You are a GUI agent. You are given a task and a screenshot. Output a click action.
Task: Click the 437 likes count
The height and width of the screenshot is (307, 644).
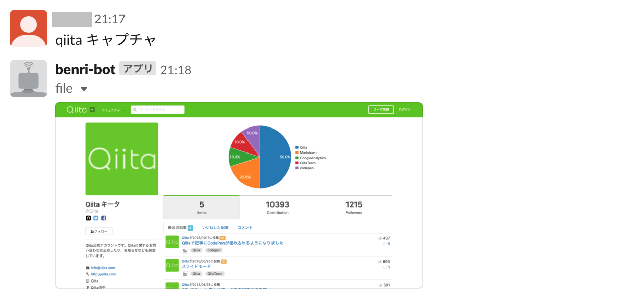(x=386, y=238)
